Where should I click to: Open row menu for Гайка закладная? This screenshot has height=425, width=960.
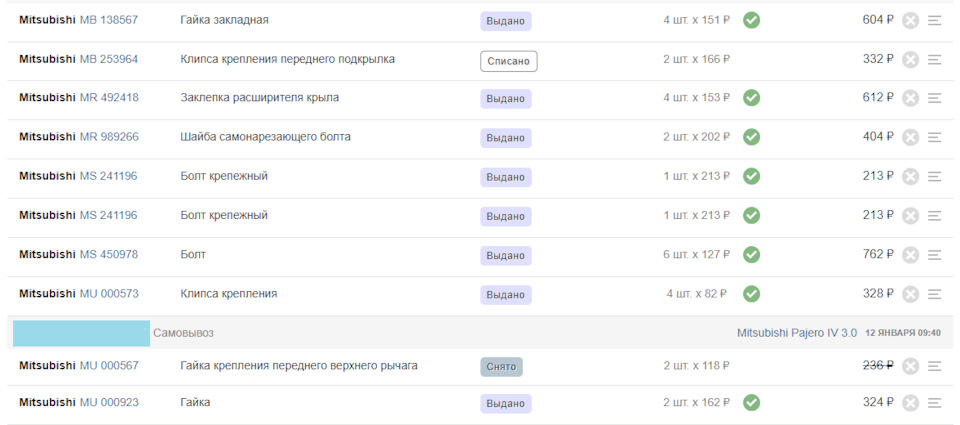point(935,20)
